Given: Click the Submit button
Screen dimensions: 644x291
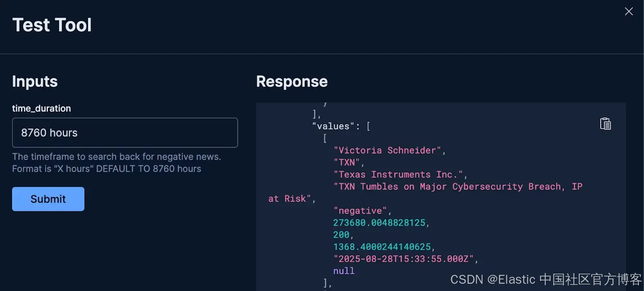Looking at the screenshot, I should [x=48, y=199].
